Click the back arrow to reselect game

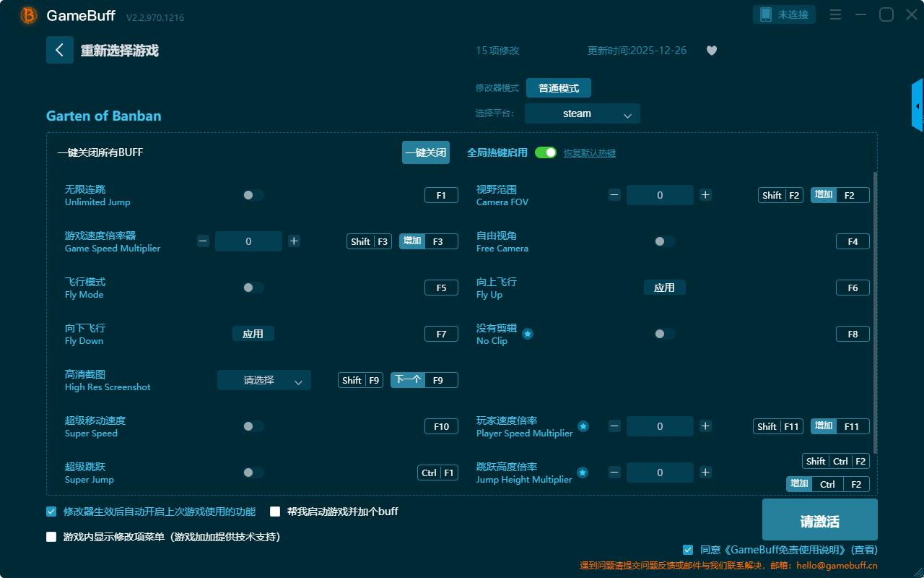[60, 50]
